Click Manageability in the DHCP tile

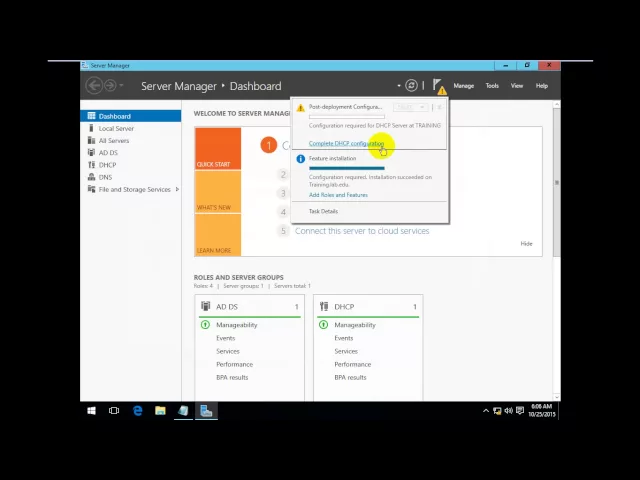tap(355, 325)
